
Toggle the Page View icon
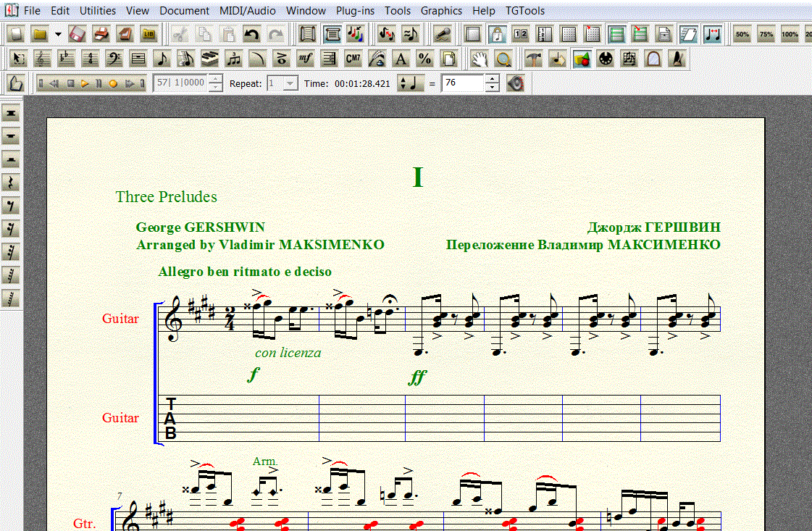(332, 34)
